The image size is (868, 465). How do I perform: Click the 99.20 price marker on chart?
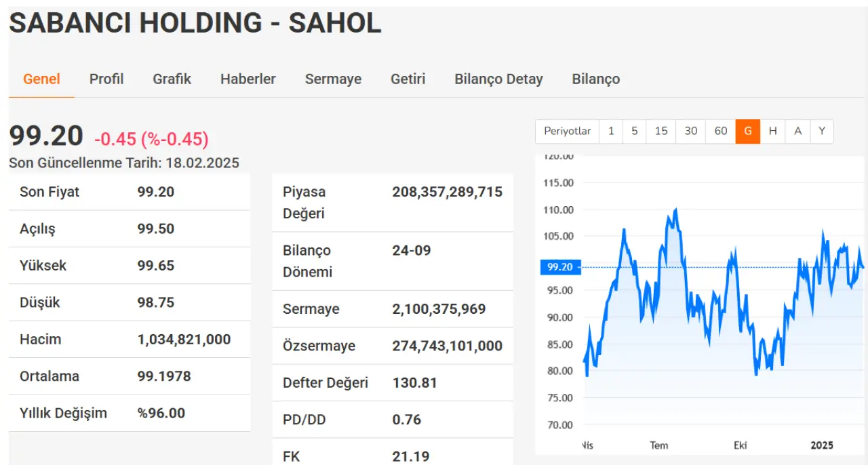tap(560, 267)
